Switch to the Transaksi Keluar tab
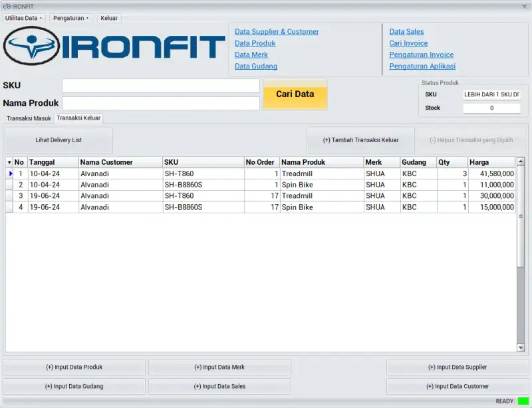This screenshot has width=532, height=408. pos(78,118)
